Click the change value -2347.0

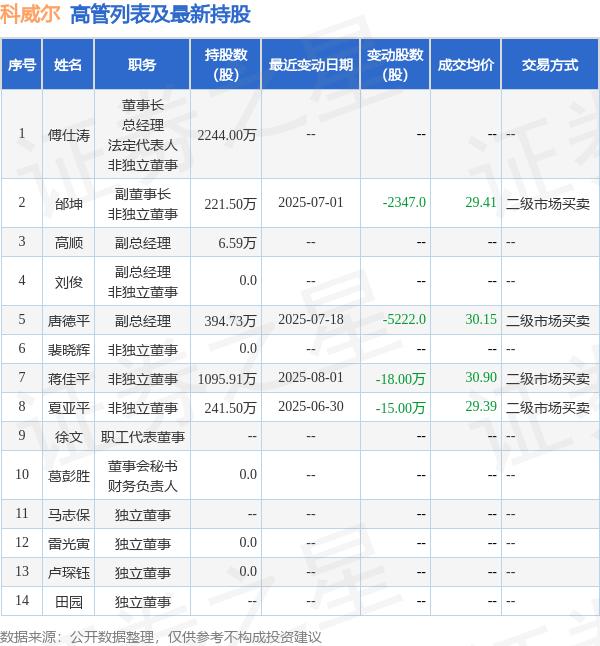(x=404, y=202)
